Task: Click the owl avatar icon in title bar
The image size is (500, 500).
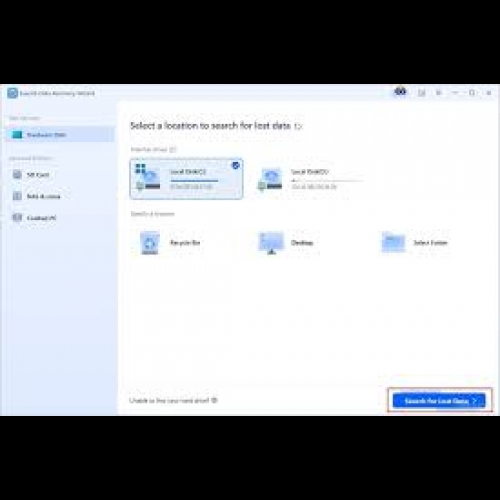Action: 400,92
